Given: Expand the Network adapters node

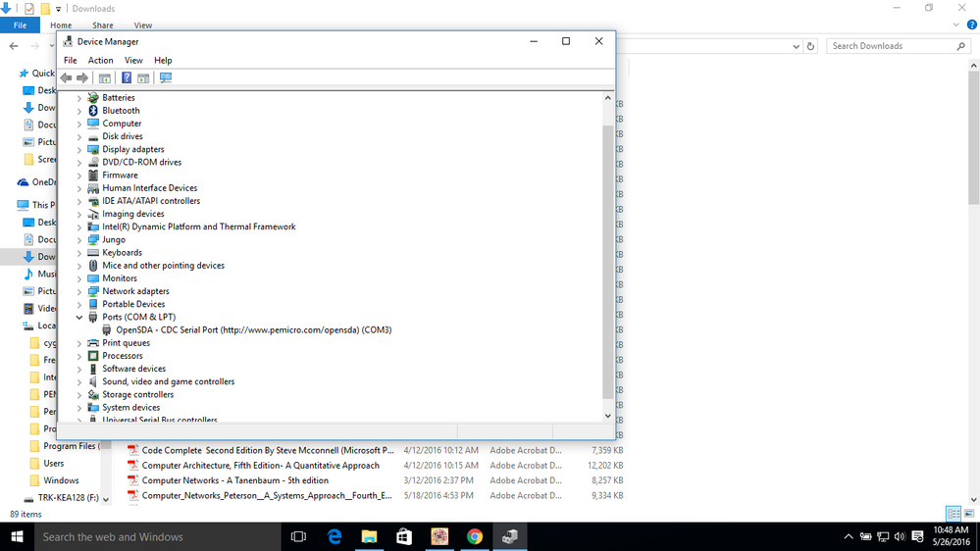Looking at the screenshot, I should (x=79, y=292).
